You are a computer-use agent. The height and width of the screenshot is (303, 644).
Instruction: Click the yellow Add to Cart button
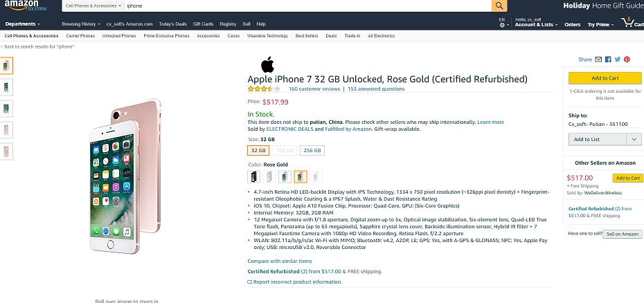[605, 78]
